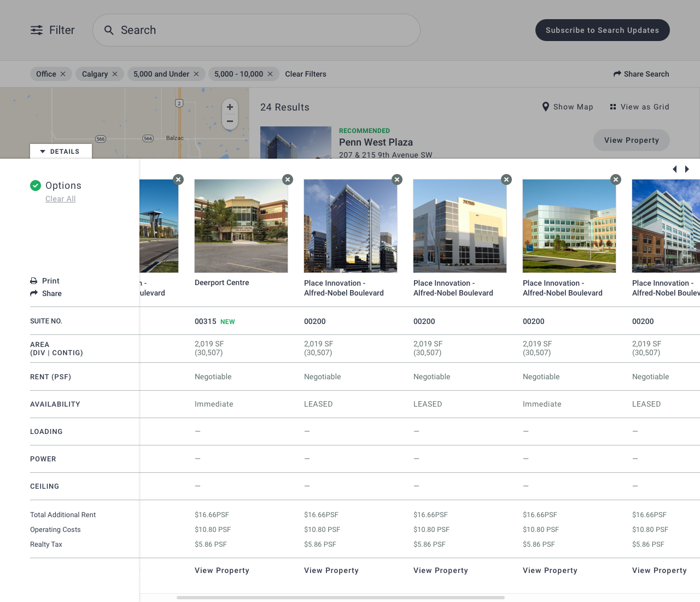The height and width of the screenshot is (602, 700).
Task: Click the RENT (PSF) row label
Action: click(51, 377)
